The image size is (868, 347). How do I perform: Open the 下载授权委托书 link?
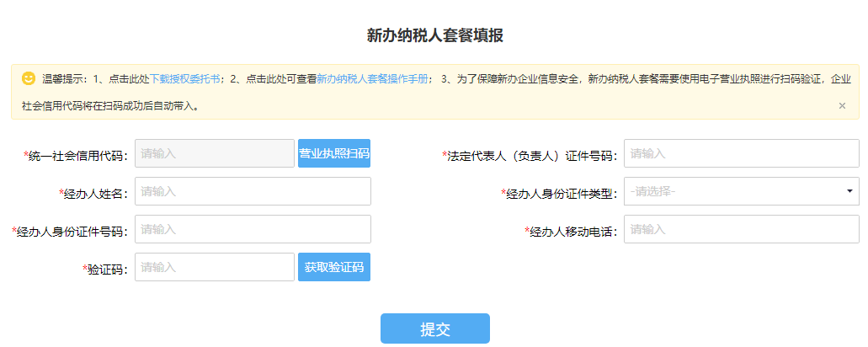185,79
